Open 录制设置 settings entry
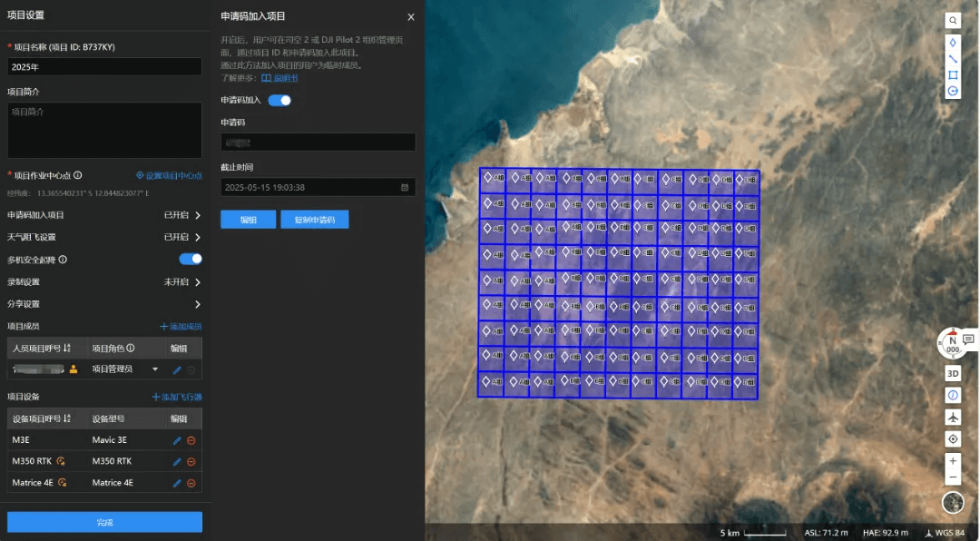The height and width of the screenshot is (541, 980). click(104, 282)
